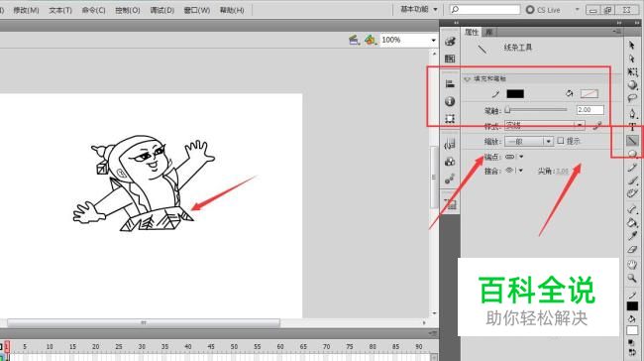The width and height of the screenshot is (644, 361).
Task: Select the Selection arrow tool
Action: click(632, 46)
